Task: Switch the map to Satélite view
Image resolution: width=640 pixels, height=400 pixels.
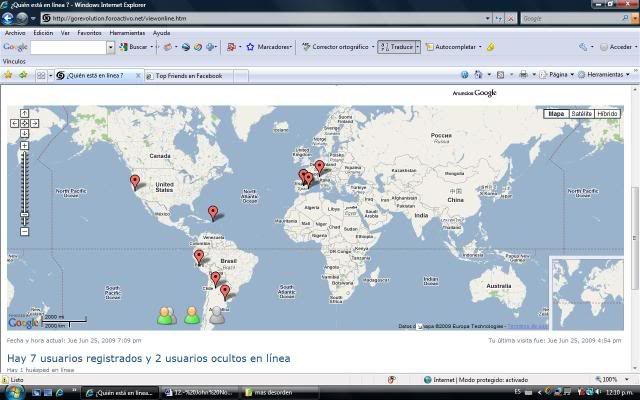Action: click(582, 114)
